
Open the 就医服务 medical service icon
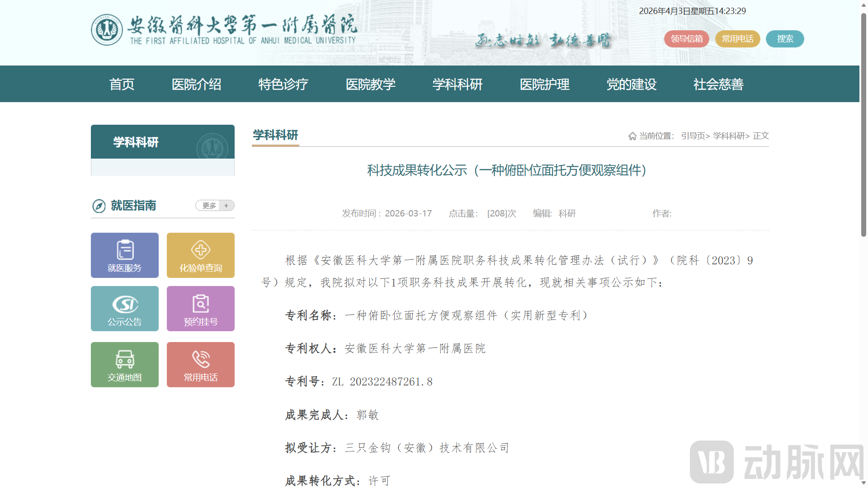[x=124, y=255]
